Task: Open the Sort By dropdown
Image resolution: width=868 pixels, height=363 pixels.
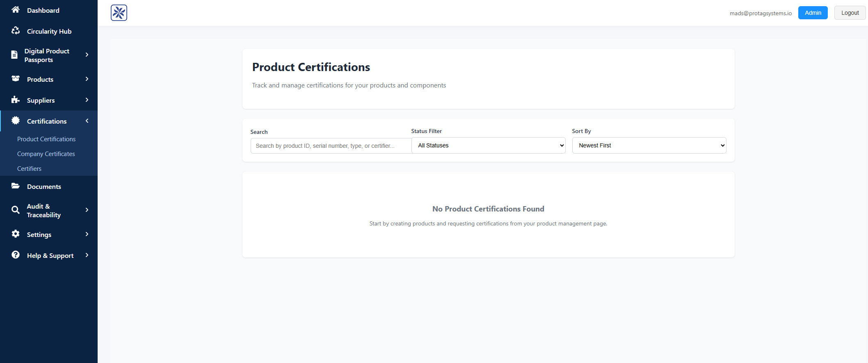Action: 649,145
